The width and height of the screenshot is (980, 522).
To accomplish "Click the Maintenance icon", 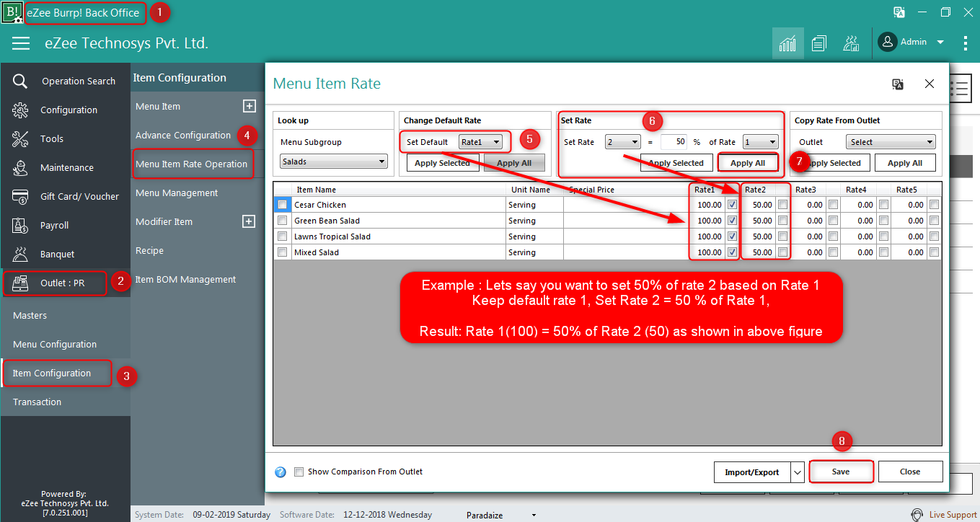I will [20, 167].
